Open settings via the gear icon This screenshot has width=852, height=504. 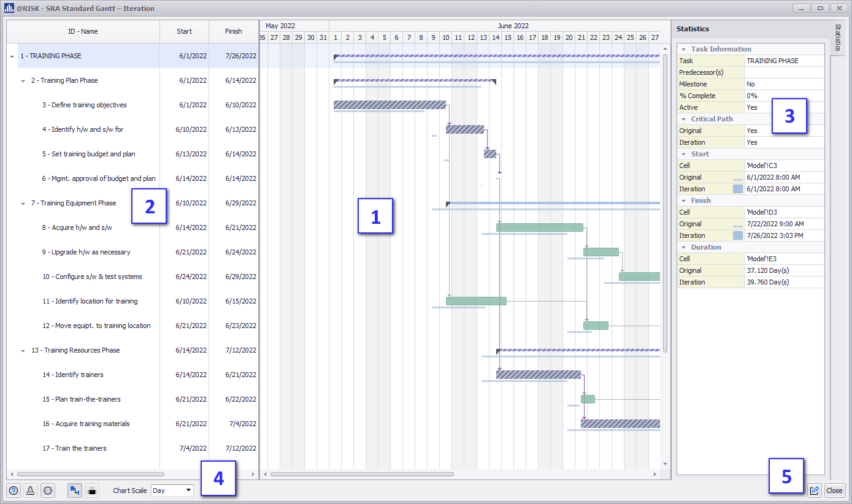click(48, 490)
